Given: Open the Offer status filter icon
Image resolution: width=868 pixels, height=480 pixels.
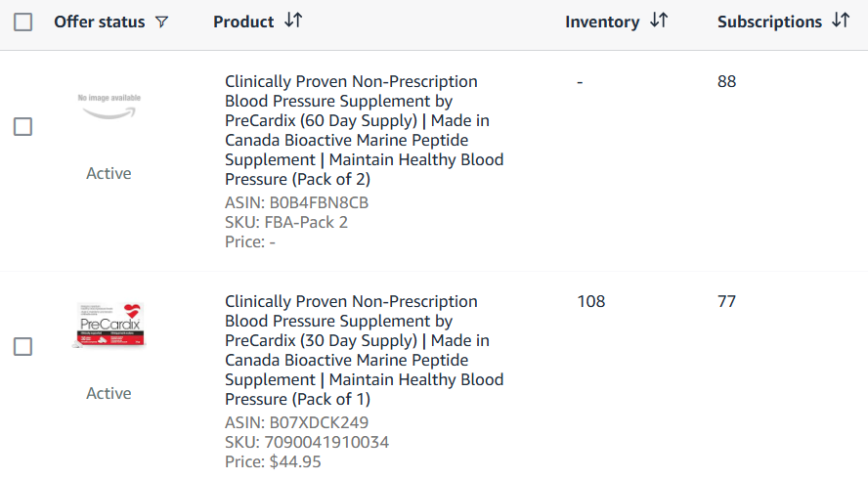Looking at the screenshot, I should tap(161, 22).
